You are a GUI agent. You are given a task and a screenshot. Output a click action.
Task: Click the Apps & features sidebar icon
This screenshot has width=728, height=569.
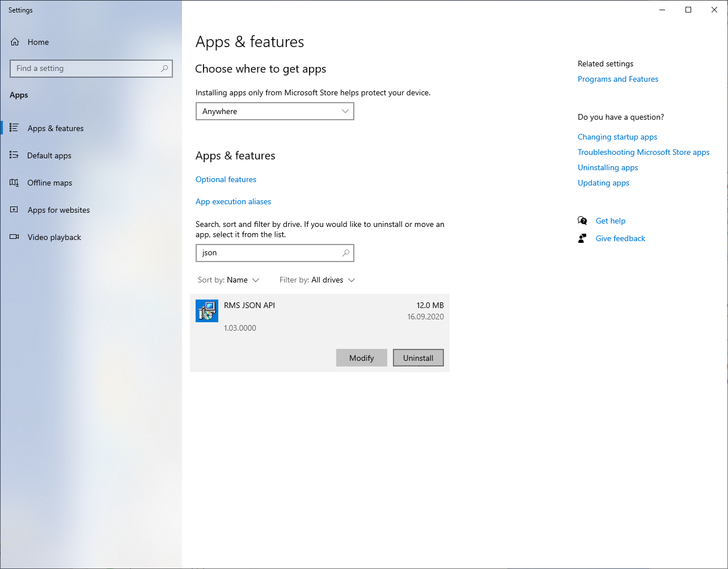coord(15,128)
